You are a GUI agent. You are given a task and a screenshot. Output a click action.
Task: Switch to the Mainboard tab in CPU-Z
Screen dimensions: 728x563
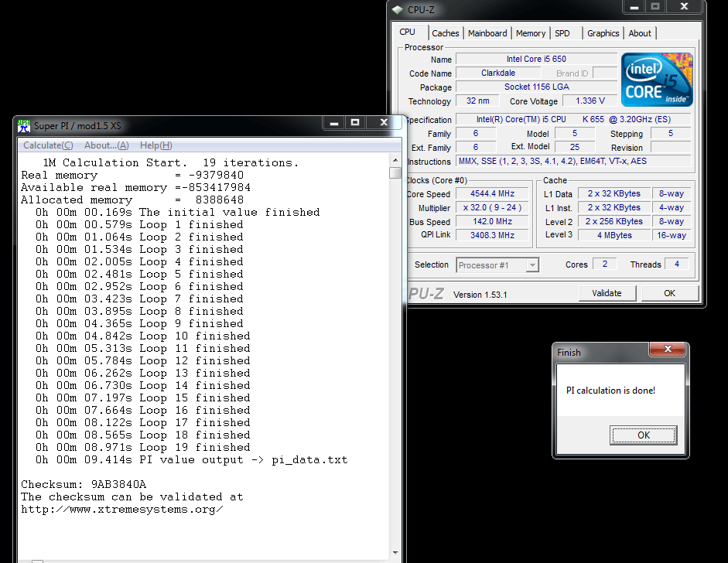tap(487, 33)
